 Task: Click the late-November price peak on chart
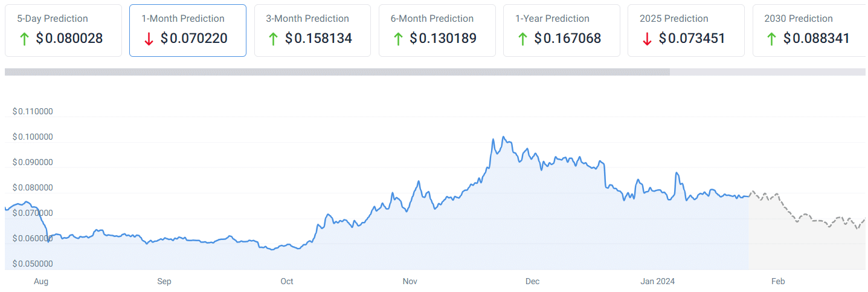click(x=503, y=137)
